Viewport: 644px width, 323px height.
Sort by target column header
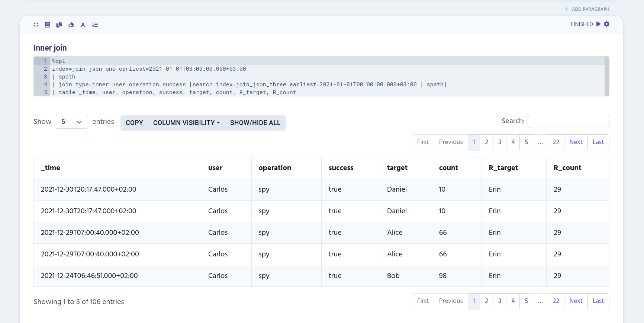point(406,168)
